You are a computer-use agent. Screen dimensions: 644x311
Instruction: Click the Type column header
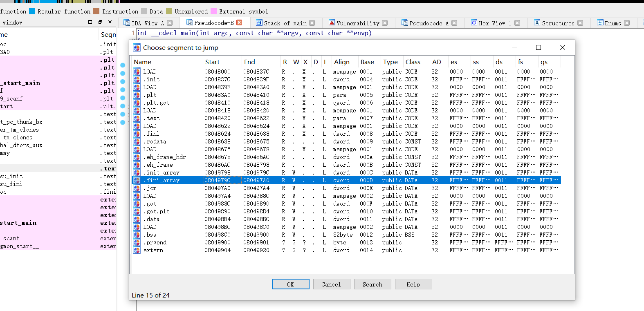coord(392,62)
